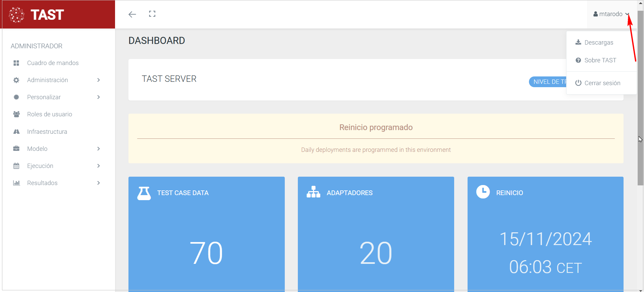Click the Cuadro de mandos grid icon
Image resolution: width=644 pixels, height=292 pixels.
pos(16,63)
